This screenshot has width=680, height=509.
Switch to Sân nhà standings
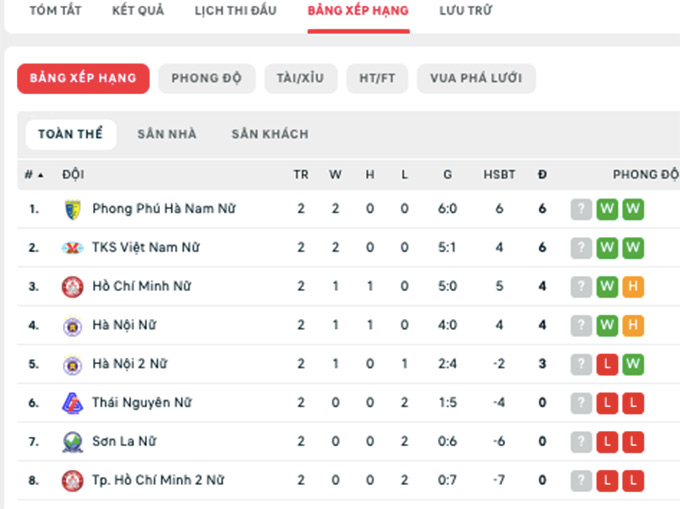click(167, 134)
